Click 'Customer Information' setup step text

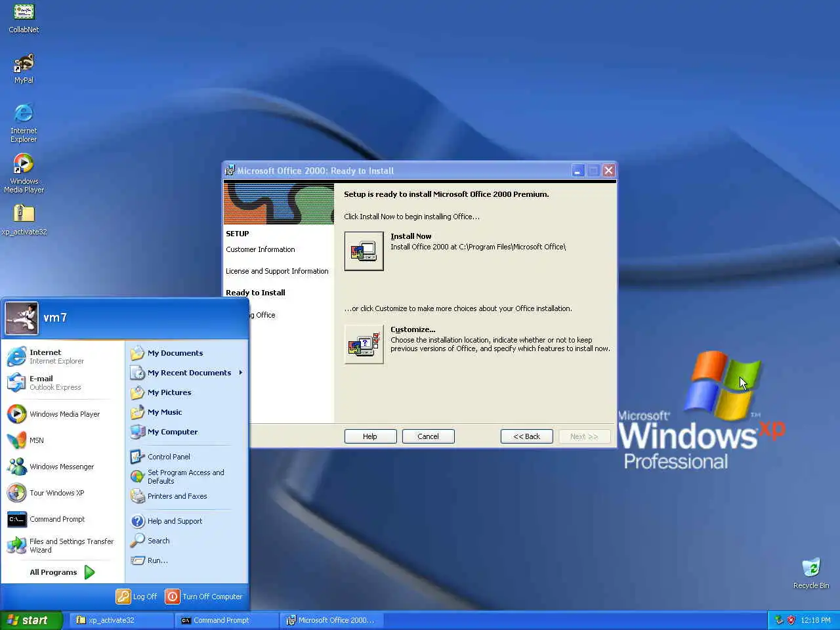(261, 249)
